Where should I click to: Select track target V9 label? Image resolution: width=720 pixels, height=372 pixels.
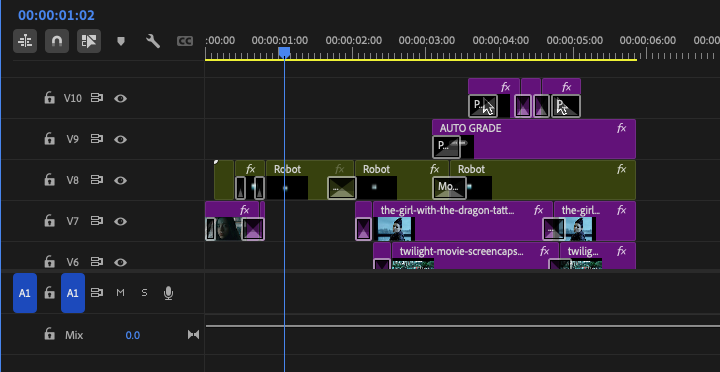pos(73,139)
